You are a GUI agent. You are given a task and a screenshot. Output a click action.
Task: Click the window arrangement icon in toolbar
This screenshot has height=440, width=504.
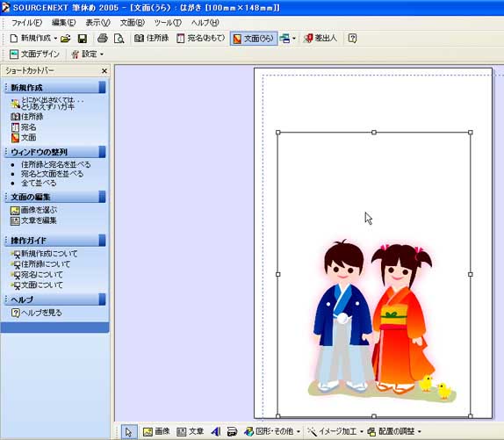coord(284,39)
